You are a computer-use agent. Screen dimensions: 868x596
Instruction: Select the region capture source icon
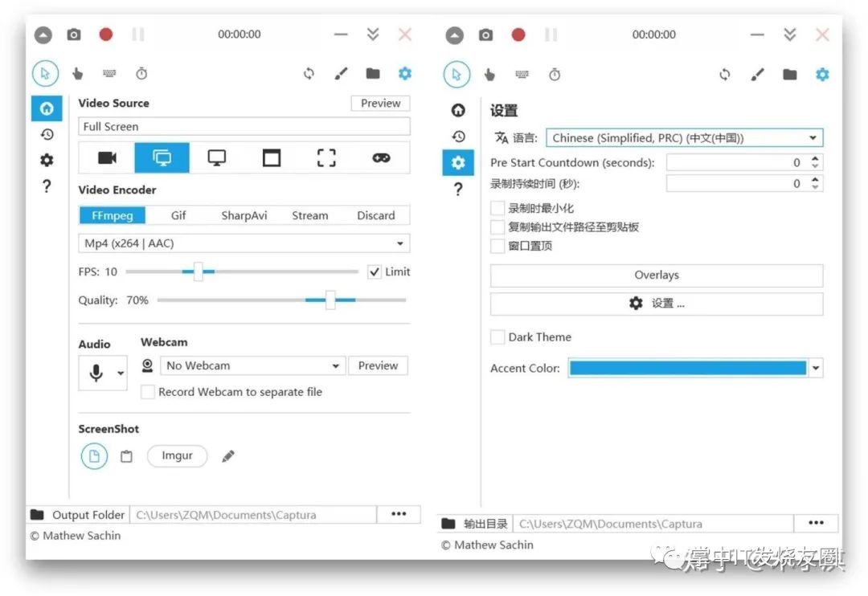(326, 157)
